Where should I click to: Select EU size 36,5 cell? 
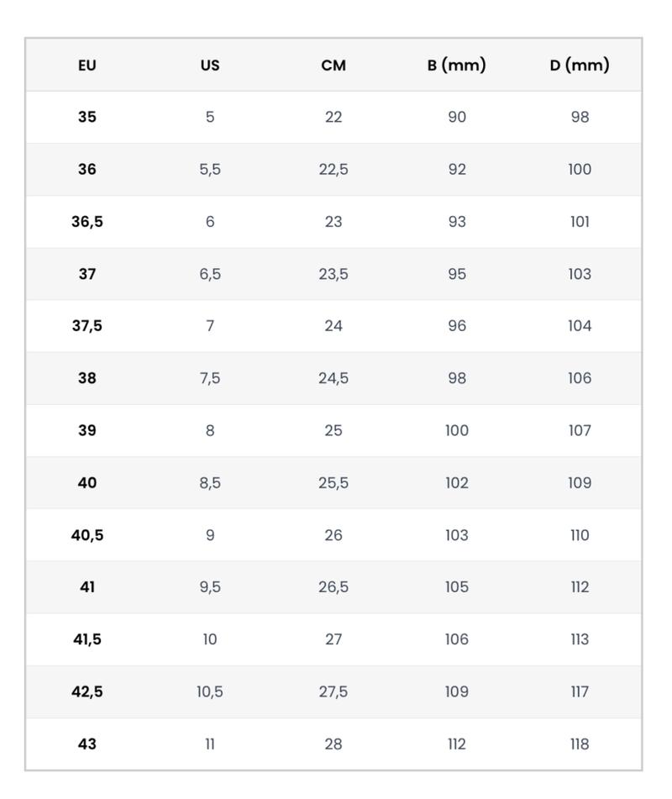(x=87, y=222)
